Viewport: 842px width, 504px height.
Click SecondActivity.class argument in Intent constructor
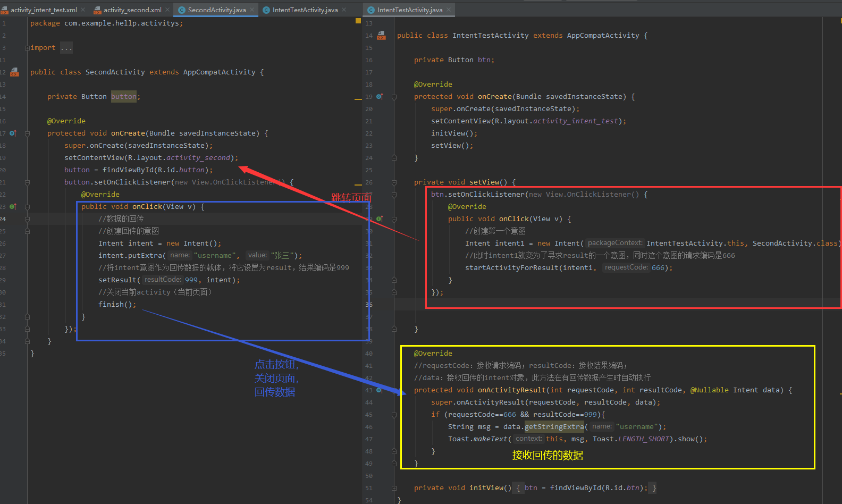(795, 243)
